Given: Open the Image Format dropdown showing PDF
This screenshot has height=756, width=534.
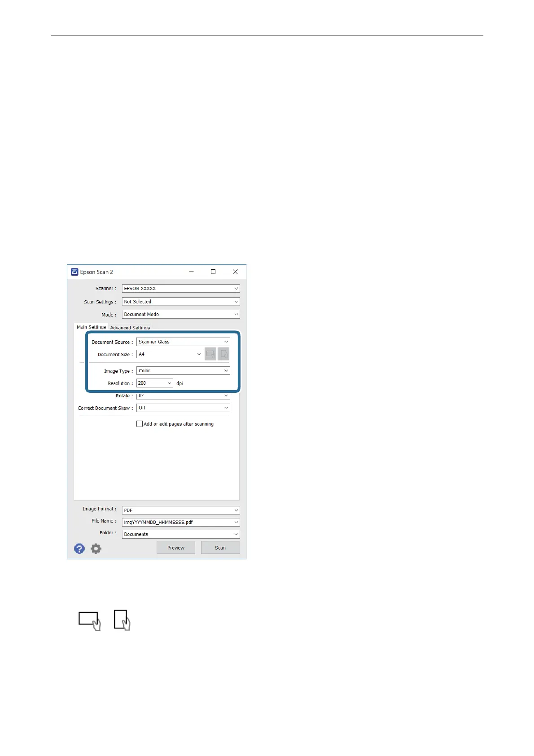Looking at the screenshot, I should tap(181, 510).
